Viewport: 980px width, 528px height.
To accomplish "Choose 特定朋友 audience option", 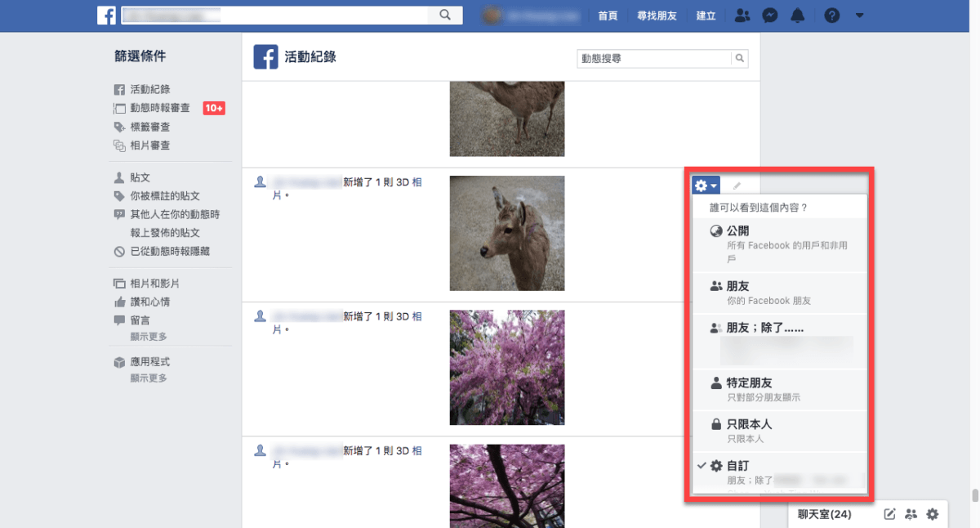I will click(778, 390).
